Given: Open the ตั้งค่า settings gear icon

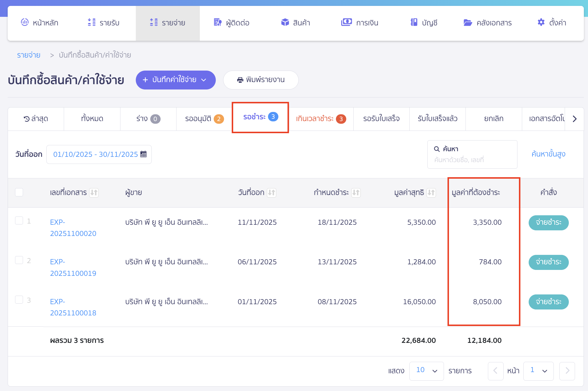Looking at the screenshot, I should (541, 22).
